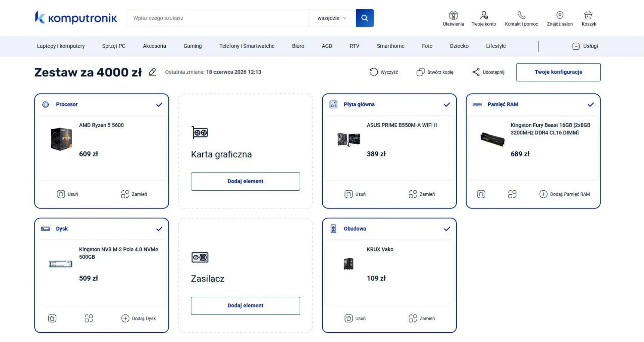Click the Procesor chip icon
Screen dimensions: 644x342
[46, 104]
